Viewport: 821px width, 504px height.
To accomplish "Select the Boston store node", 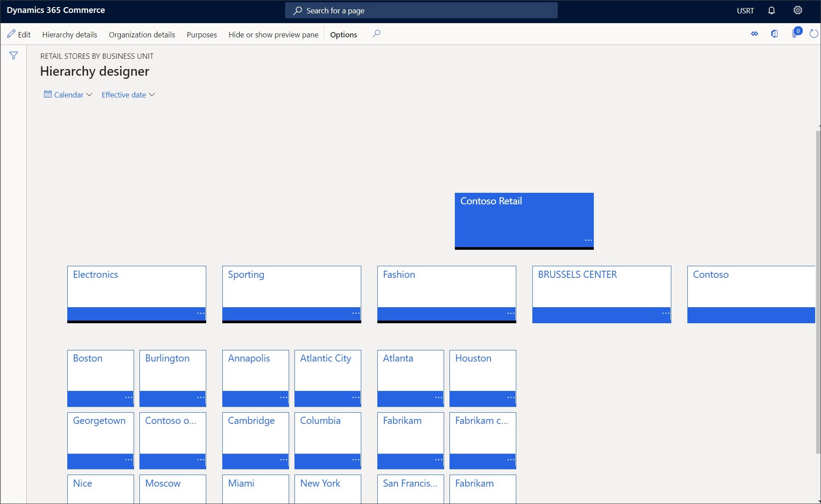I will [101, 378].
